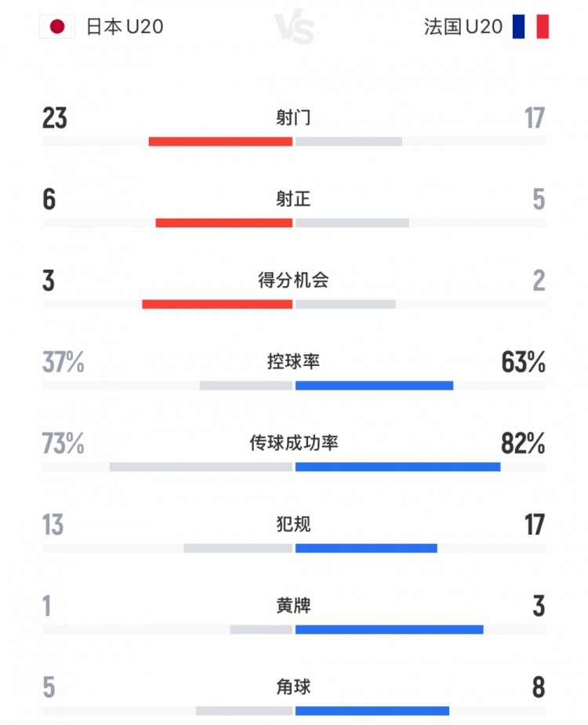Select the 射门 stat label
The height and width of the screenshot is (725, 588).
click(294, 118)
